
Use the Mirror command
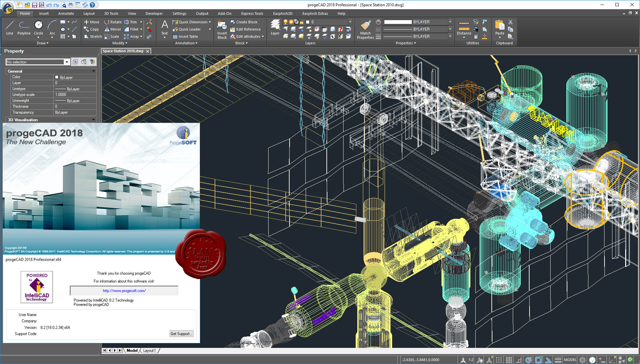113,29
